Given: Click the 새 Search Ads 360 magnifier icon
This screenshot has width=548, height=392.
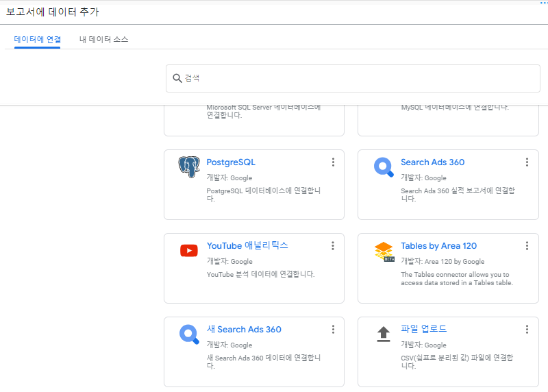Looking at the screenshot, I should pyautogui.click(x=189, y=334).
